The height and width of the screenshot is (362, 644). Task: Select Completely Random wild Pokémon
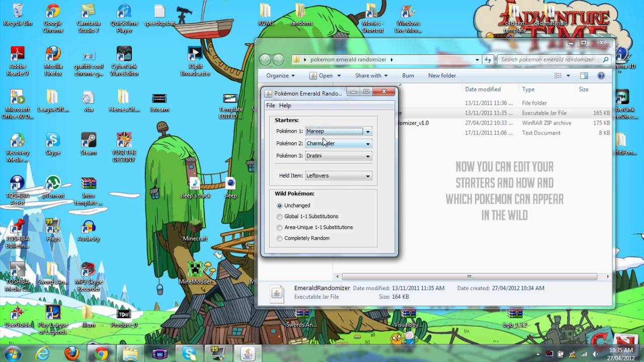[280, 238]
